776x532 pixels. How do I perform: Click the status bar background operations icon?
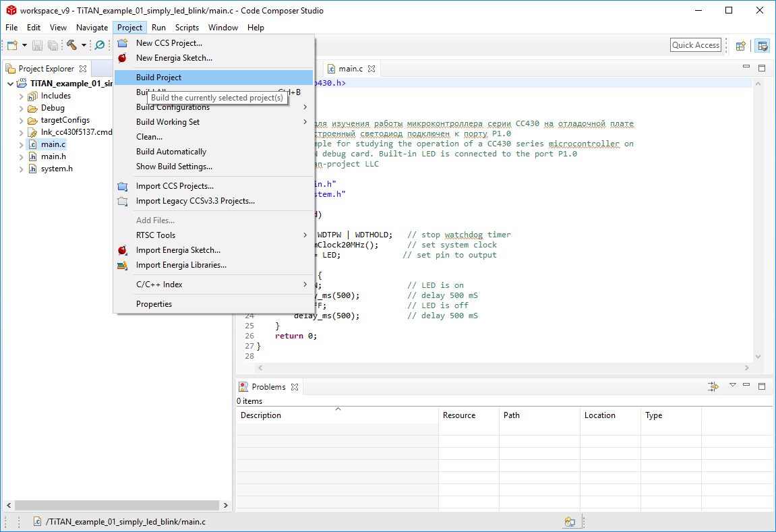click(x=570, y=522)
